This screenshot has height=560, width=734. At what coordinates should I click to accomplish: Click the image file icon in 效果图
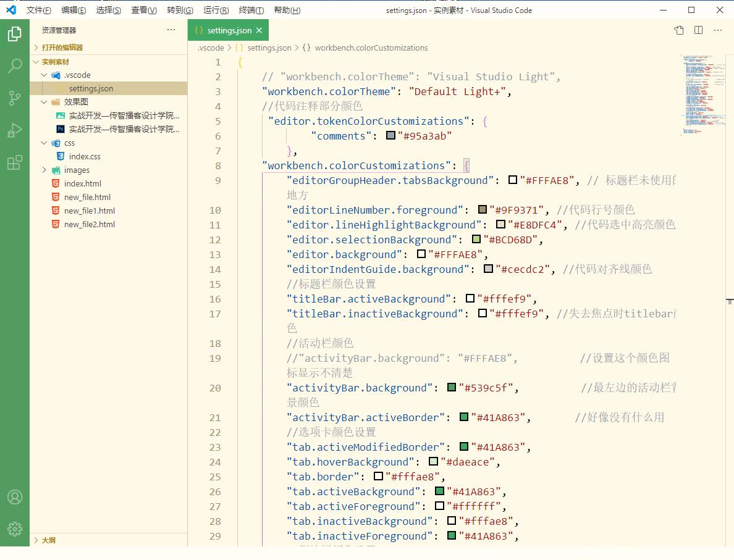pos(61,115)
